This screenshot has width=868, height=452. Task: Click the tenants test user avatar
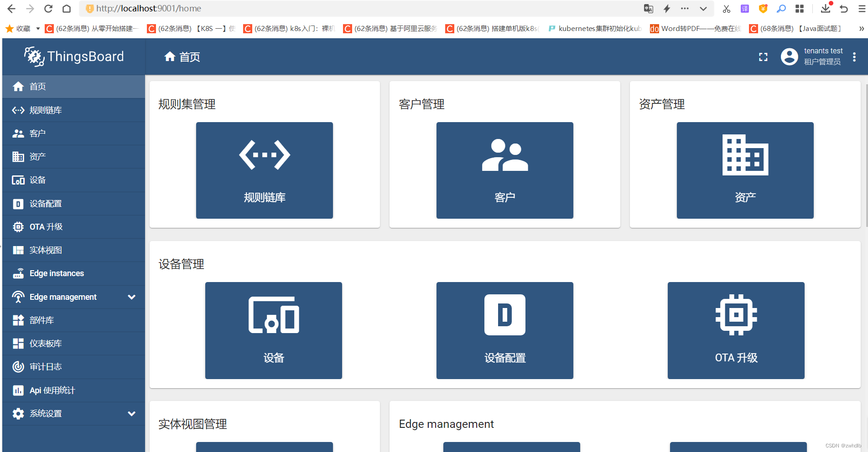point(789,56)
